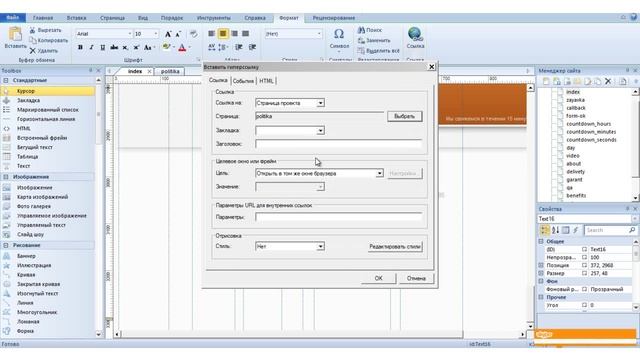Click delete X icon in Менеджер сайта toolbar

pos(608,81)
